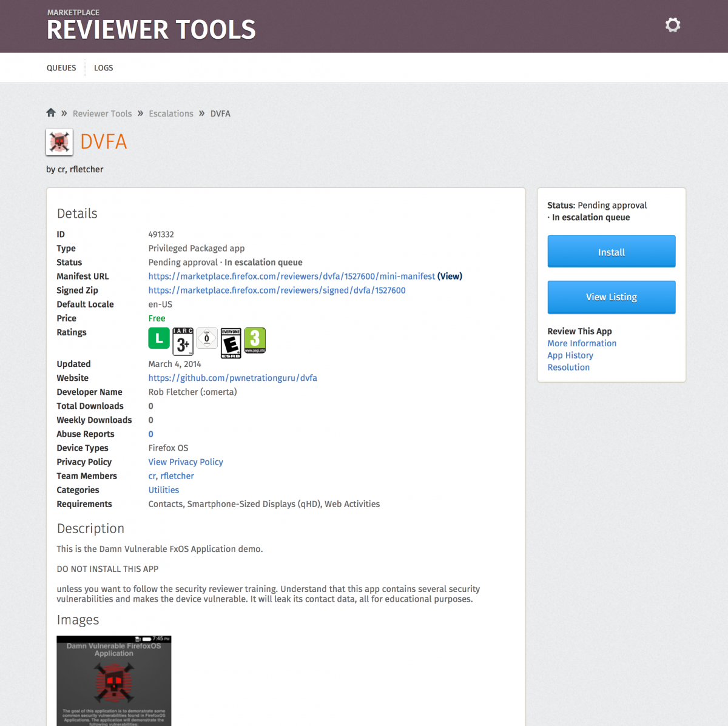The image size is (728, 726).
Task: Click the sidebar Status: Pending approval text
Action: tap(597, 206)
